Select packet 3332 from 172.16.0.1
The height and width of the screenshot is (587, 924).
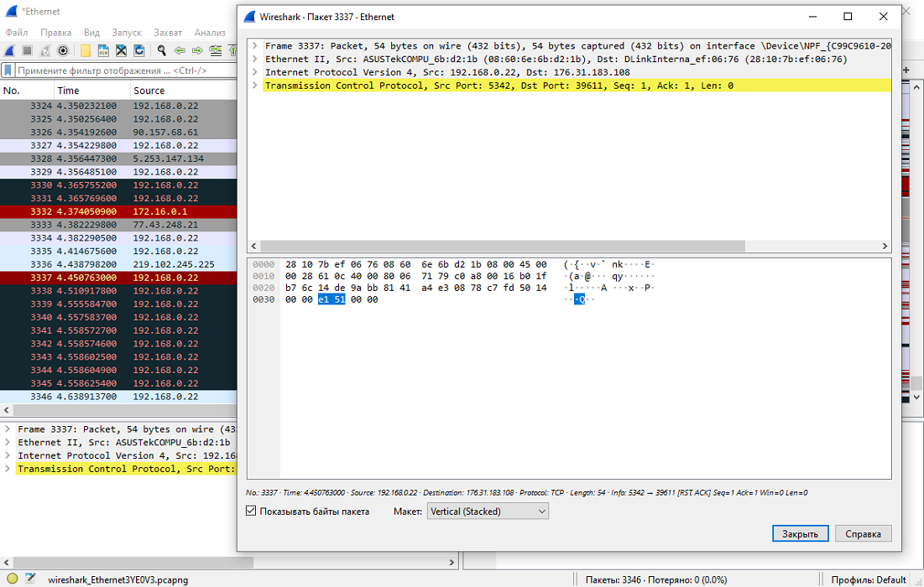coord(117,211)
